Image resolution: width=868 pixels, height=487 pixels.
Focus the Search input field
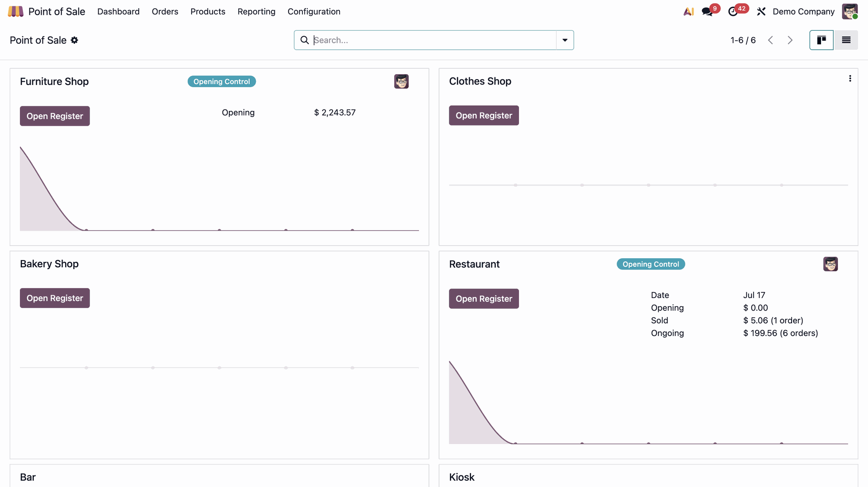(x=434, y=40)
